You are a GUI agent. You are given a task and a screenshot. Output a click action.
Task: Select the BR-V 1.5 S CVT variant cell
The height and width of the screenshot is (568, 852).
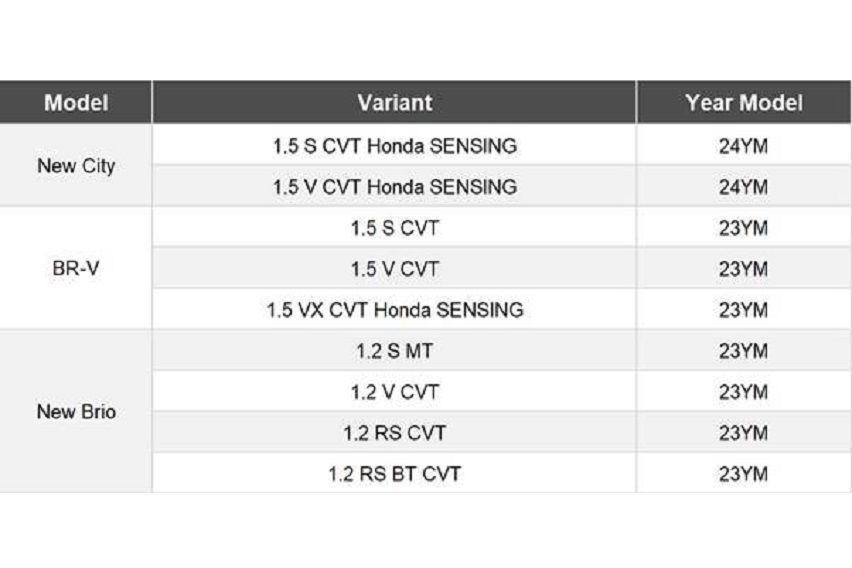point(394,228)
